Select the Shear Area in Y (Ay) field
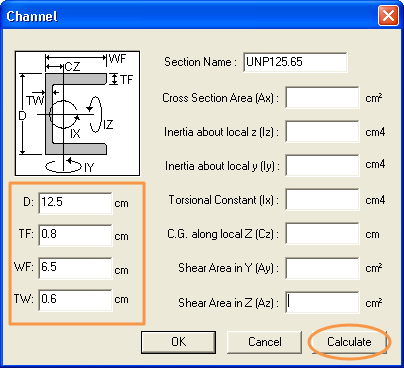This screenshot has height=368, width=404. pyautogui.click(x=322, y=268)
